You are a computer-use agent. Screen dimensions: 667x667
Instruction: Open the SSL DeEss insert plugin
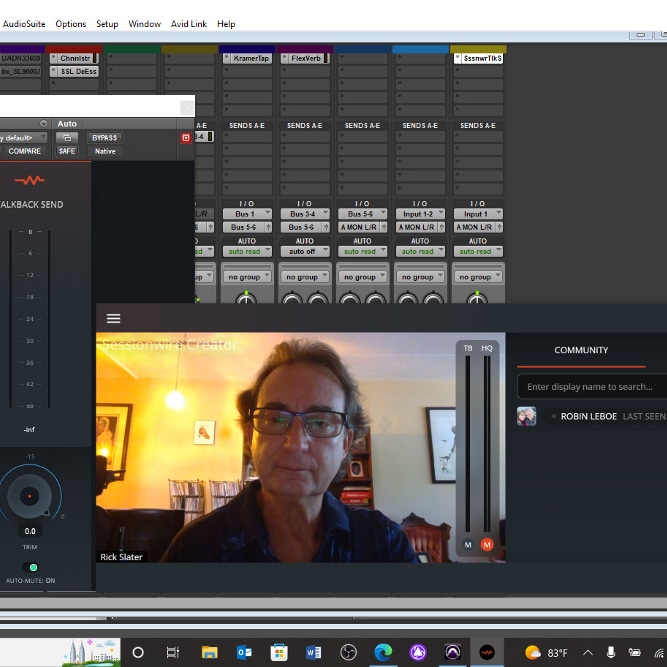pyautogui.click(x=74, y=71)
